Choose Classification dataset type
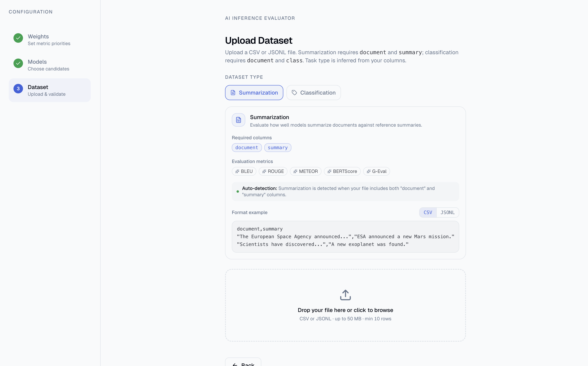Screen dimensions: 588x366 pos(313,93)
